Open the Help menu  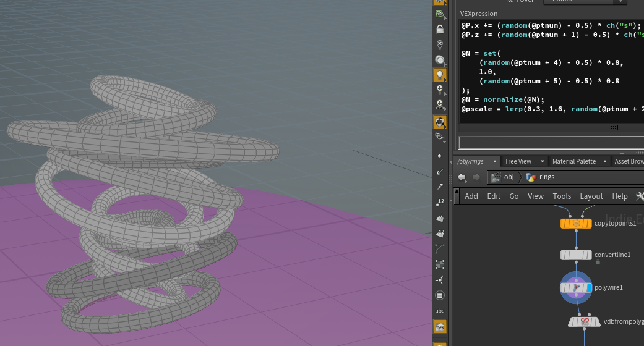[x=620, y=196]
